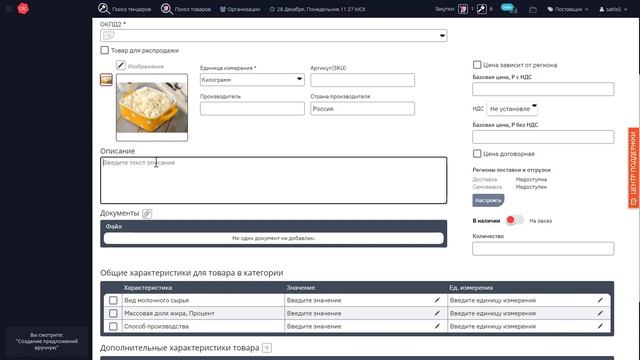This screenshot has height=360, width=640.
Task: Open the user account dropdown
Action: [613, 9]
